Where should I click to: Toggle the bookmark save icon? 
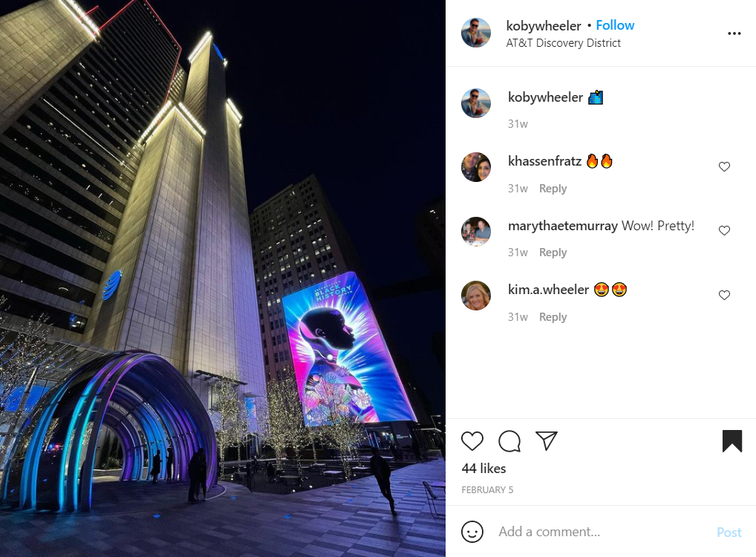point(732,441)
